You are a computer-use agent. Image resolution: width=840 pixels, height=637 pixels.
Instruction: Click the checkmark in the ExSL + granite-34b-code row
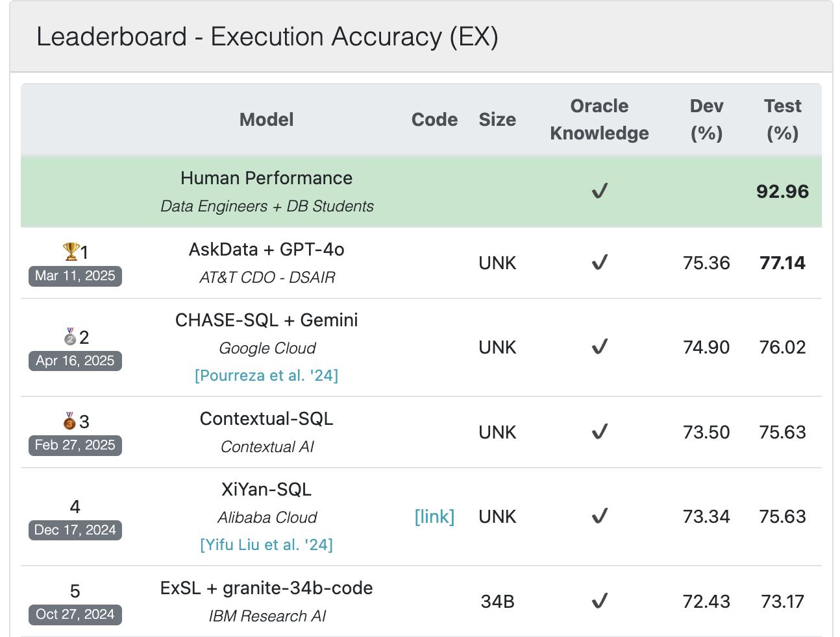click(600, 601)
